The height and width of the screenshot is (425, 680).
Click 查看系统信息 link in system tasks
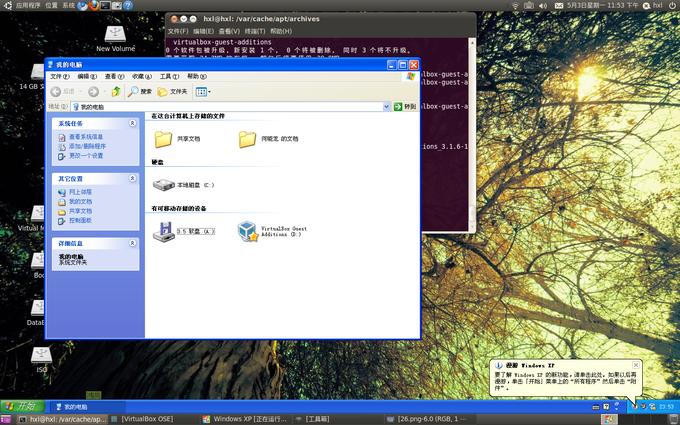tap(85, 137)
